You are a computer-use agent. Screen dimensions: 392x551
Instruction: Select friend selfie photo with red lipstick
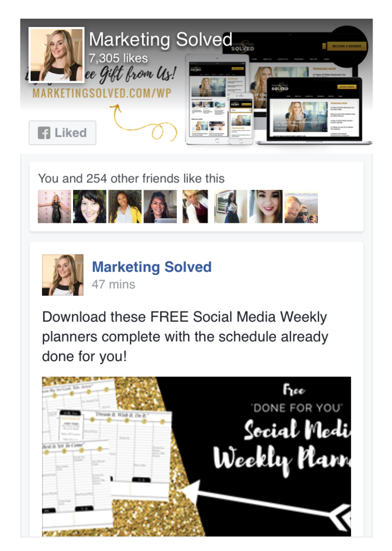266,207
